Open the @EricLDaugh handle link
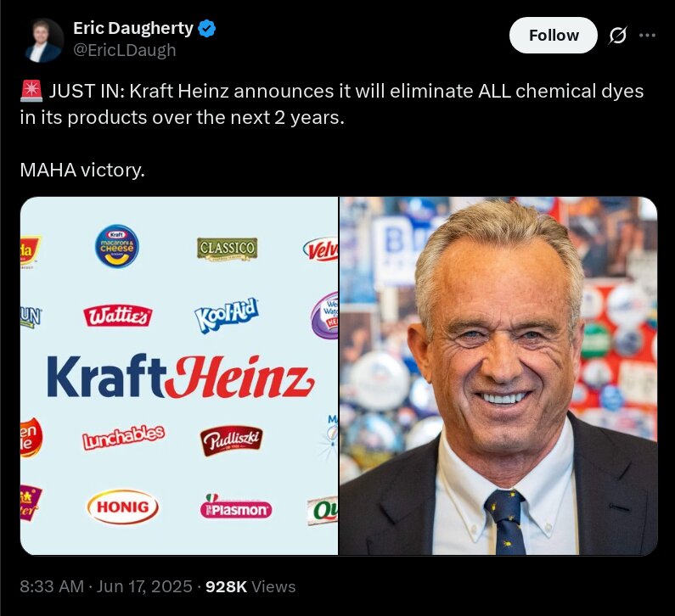Viewport: 675px width, 616px height. [125, 50]
